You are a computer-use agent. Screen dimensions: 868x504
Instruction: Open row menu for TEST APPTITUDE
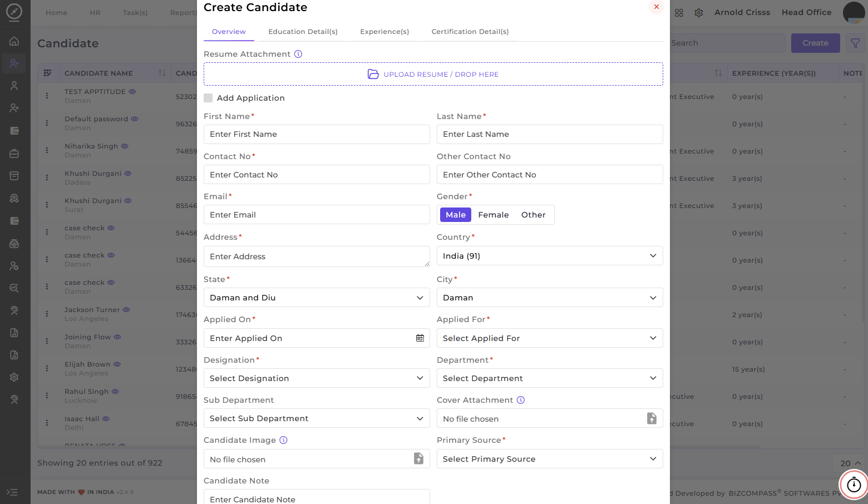tap(47, 96)
